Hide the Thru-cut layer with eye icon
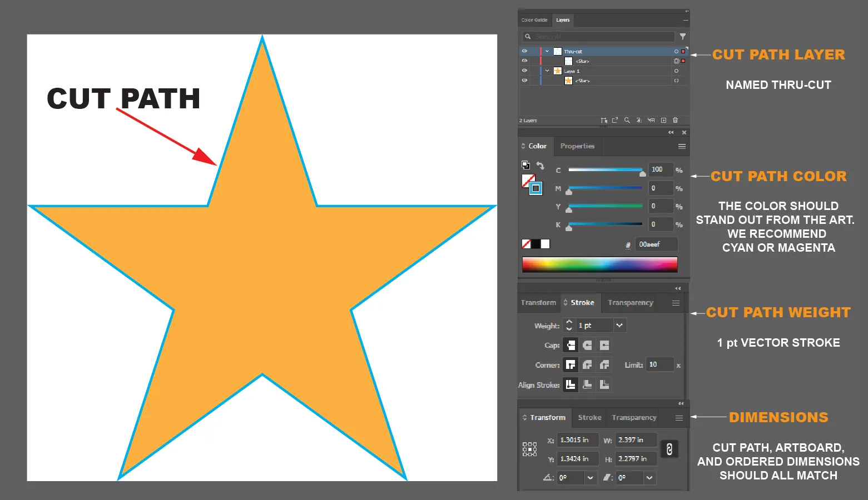The width and height of the screenshot is (868, 500). click(524, 51)
